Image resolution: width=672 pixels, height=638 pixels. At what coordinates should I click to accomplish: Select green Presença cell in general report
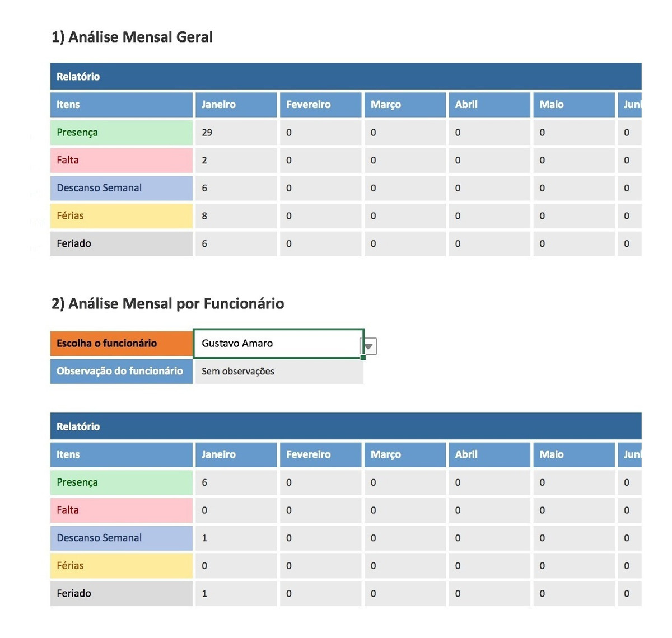[x=122, y=133]
